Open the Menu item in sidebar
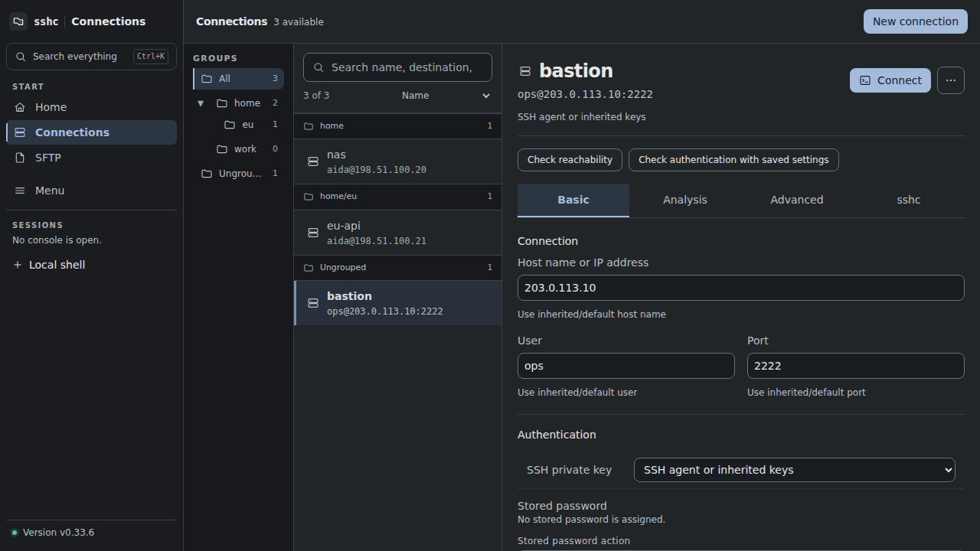The width and height of the screenshot is (980, 551). 91,191
